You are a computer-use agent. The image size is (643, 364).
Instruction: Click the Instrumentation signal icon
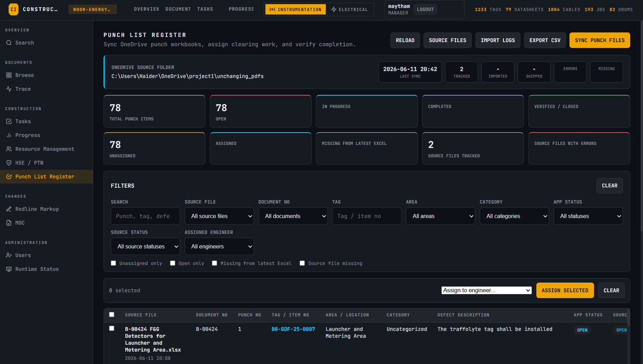(272, 9)
